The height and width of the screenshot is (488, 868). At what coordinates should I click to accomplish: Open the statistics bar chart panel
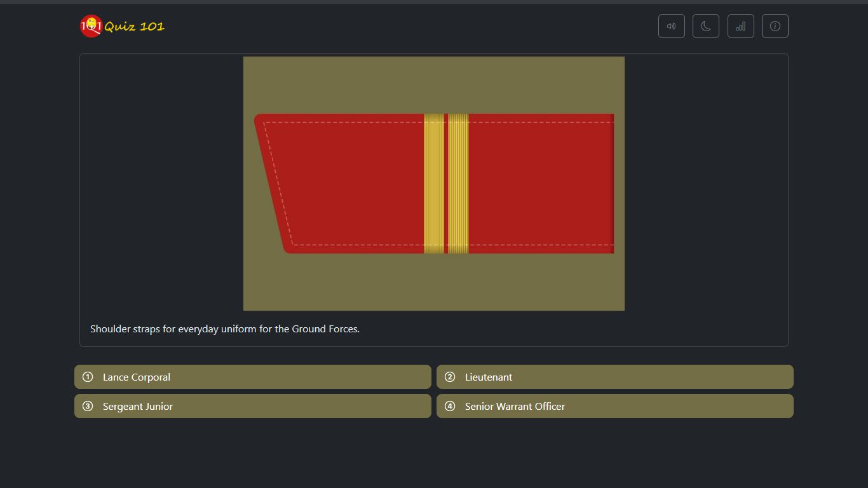click(741, 26)
